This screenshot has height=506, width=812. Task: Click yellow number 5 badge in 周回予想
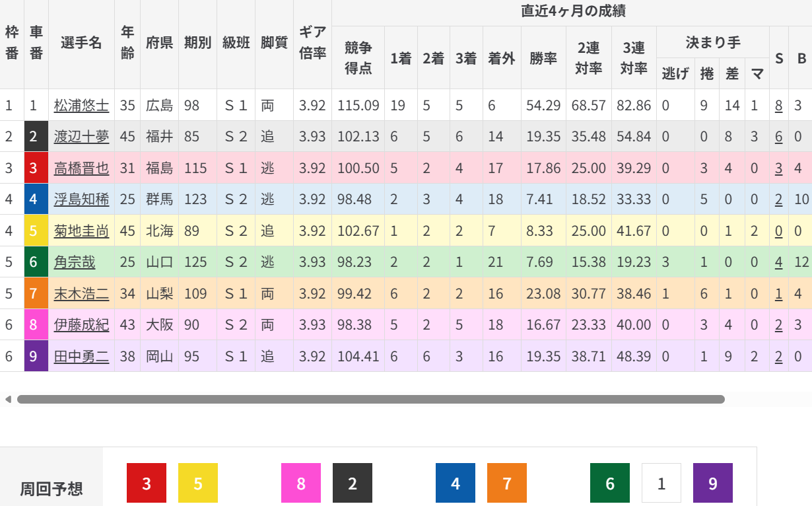tap(197, 484)
